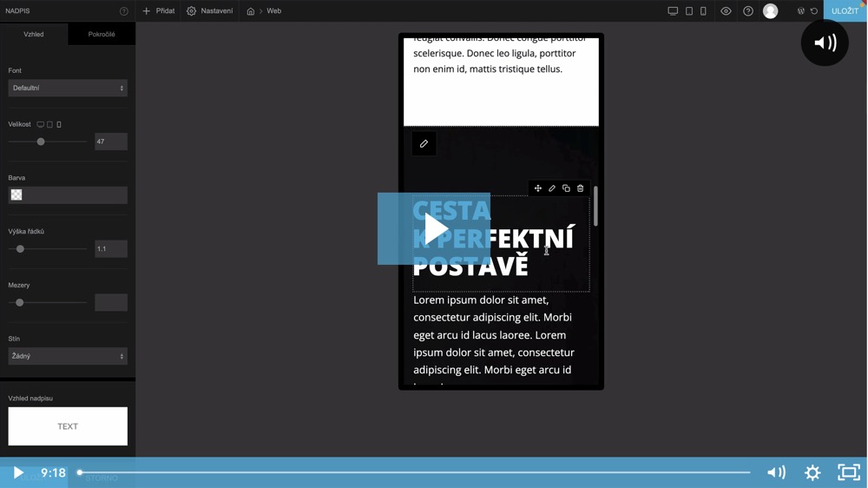The height and width of the screenshot is (488, 868).
Task: Click the Barva color swatch
Action: pos(16,195)
